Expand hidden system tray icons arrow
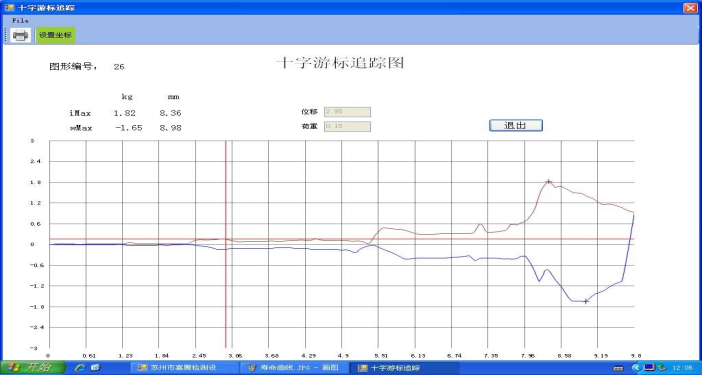Screen dimensions: 703x375 coord(636,368)
